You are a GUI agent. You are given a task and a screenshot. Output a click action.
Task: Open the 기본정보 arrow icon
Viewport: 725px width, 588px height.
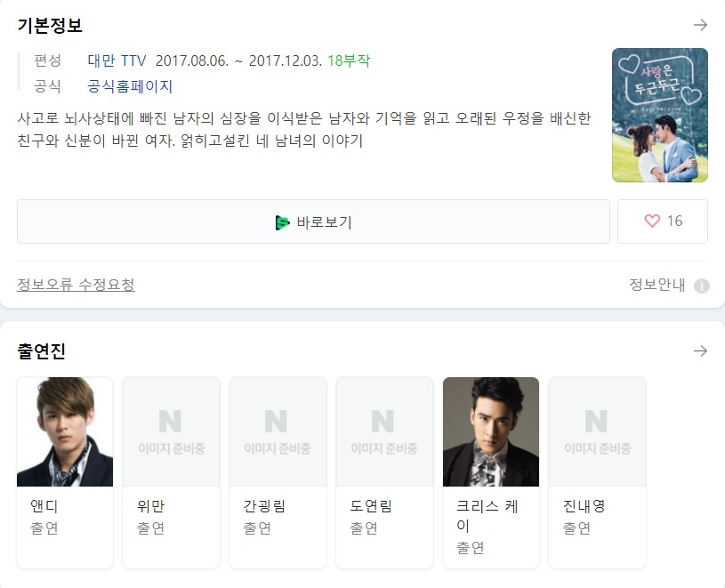point(700,25)
